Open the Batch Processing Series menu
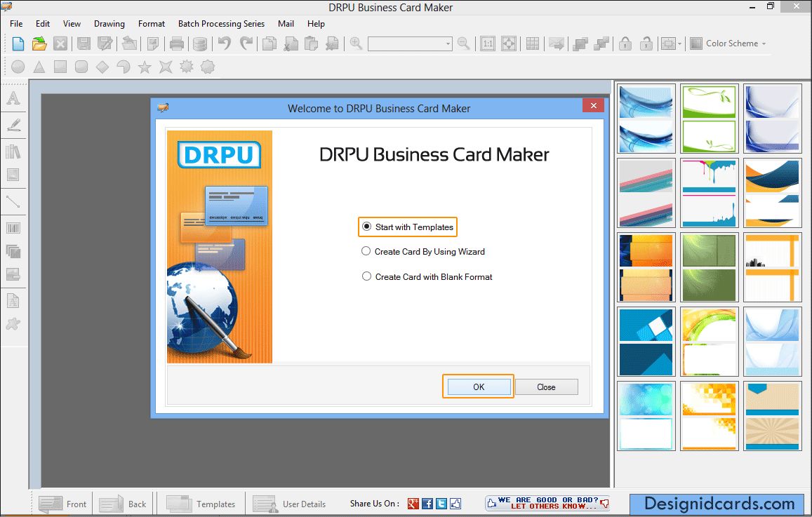The width and height of the screenshot is (812, 517). (221, 23)
